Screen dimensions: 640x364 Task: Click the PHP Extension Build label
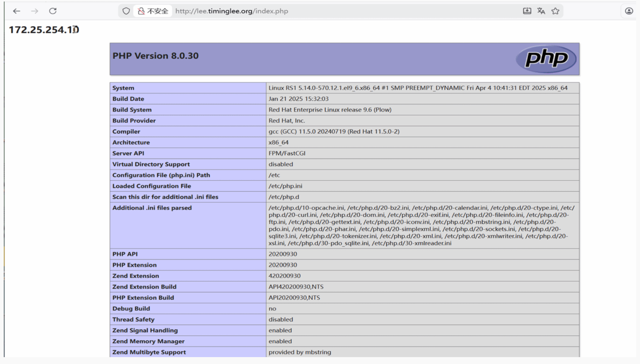pos(143,298)
